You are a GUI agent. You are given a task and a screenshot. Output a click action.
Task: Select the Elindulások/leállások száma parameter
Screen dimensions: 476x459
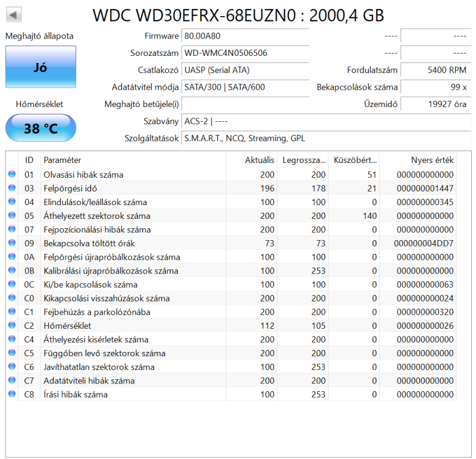click(x=95, y=202)
